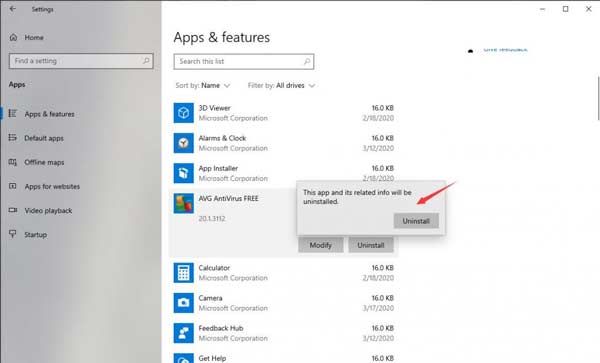Select the App Installer entry name
The image size is (600, 363).
pyautogui.click(x=218, y=168)
